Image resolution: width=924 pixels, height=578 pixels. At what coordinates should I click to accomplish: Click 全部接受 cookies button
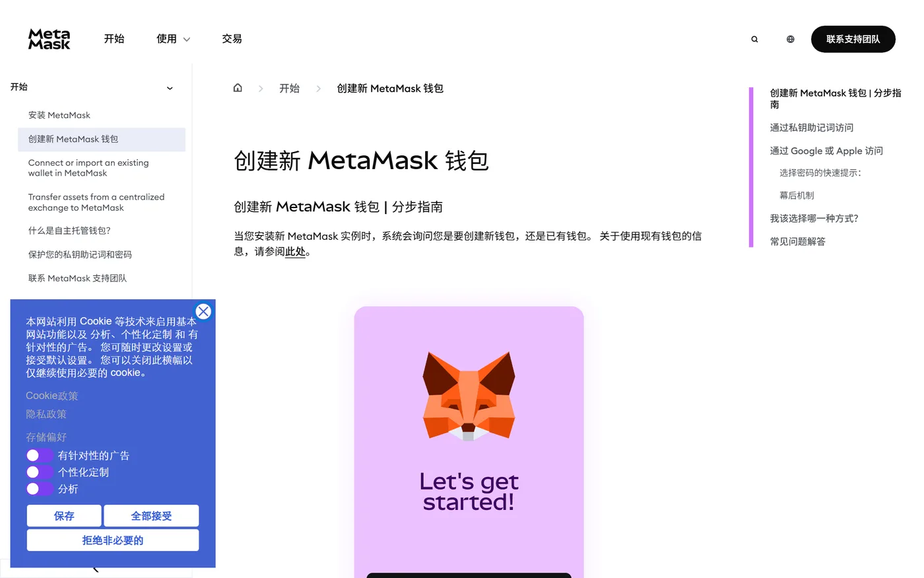[151, 516]
